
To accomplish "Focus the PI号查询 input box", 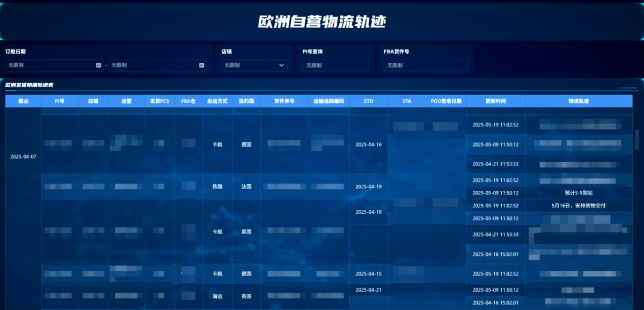I will [x=335, y=66].
